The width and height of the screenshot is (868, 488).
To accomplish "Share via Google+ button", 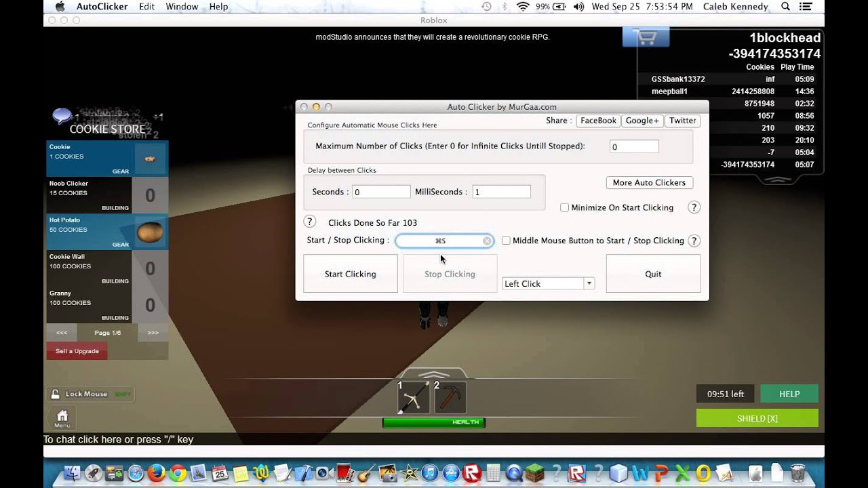I will [x=642, y=121].
